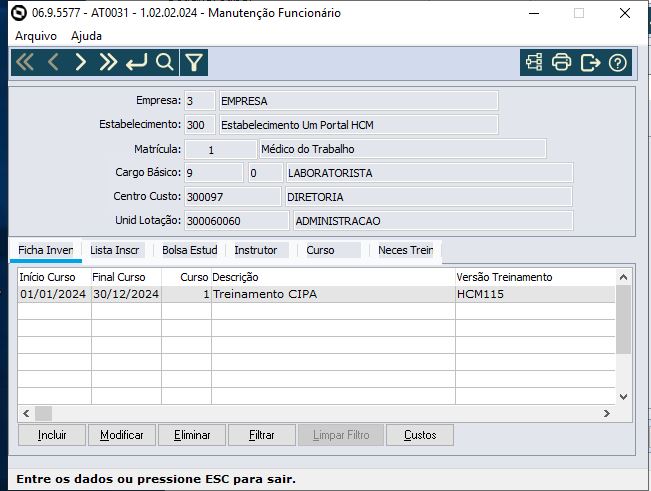The width and height of the screenshot is (651, 491).
Task: Click the Eliminar button
Action: coord(192,435)
